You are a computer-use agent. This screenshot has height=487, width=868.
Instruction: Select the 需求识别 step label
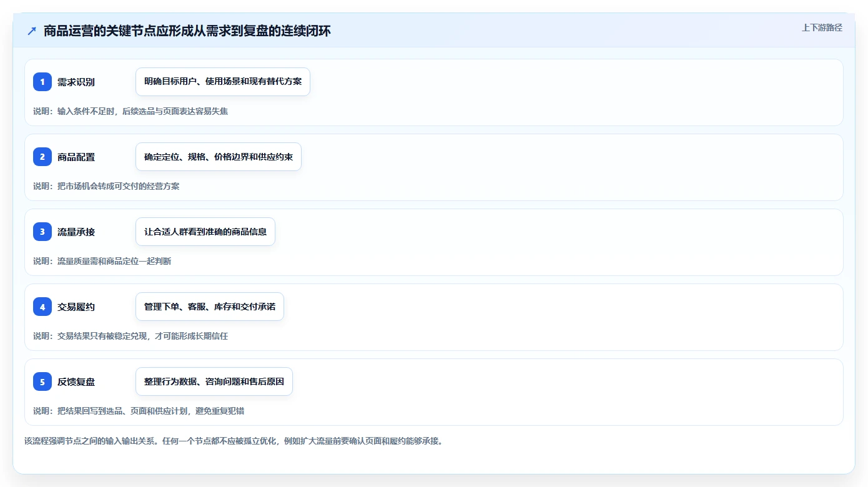tap(76, 82)
